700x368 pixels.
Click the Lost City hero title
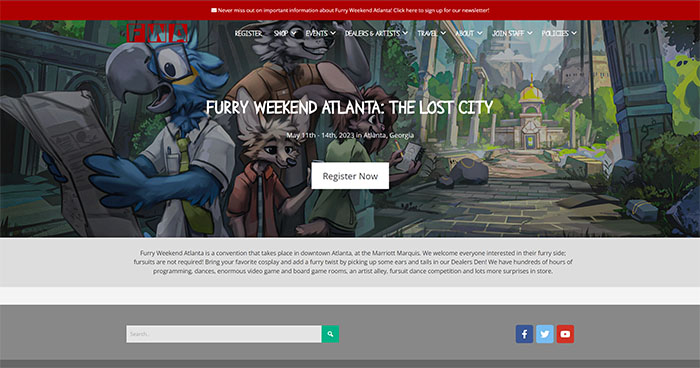pyautogui.click(x=350, y=107)
